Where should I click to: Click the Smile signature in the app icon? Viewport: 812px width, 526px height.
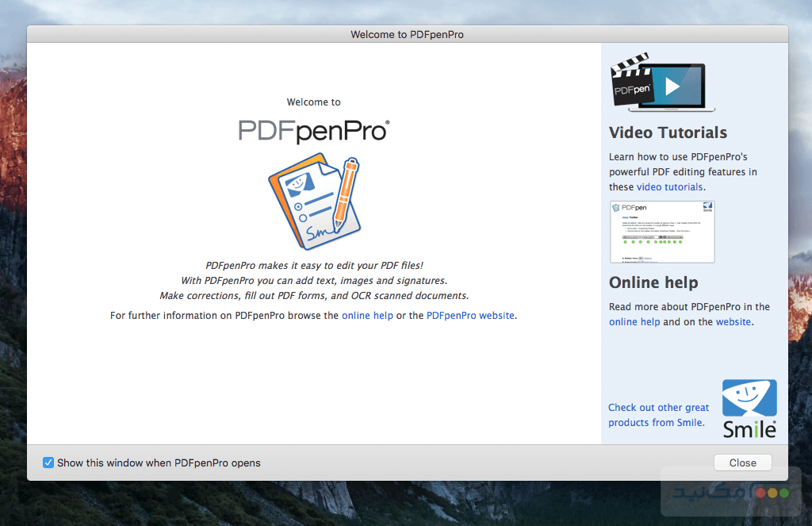click(317, 232)
